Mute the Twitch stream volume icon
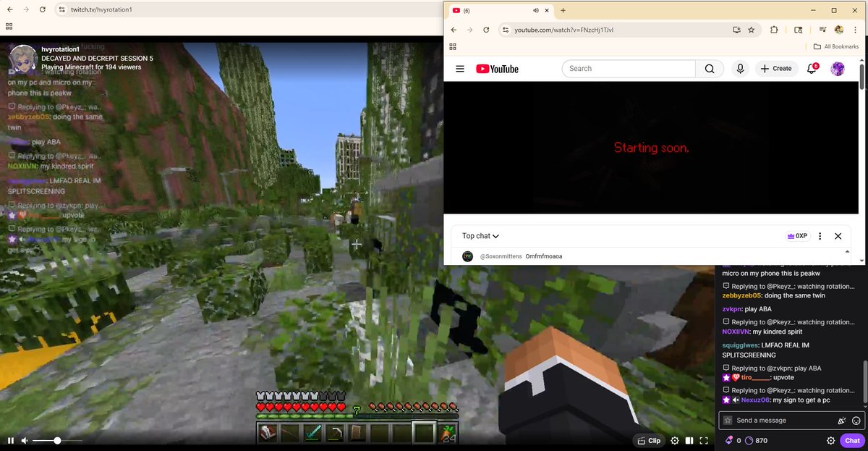The image size is (868, 451). [25, 440]
